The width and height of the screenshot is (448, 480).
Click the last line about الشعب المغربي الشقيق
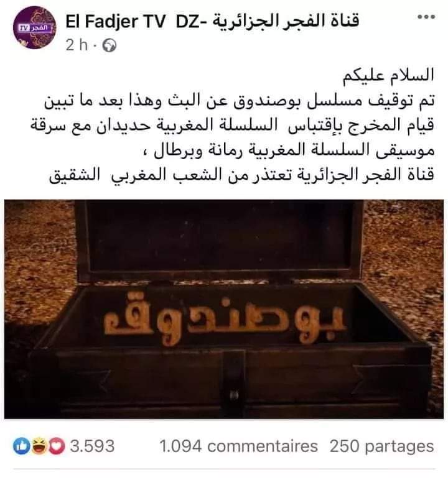point(241,175)
